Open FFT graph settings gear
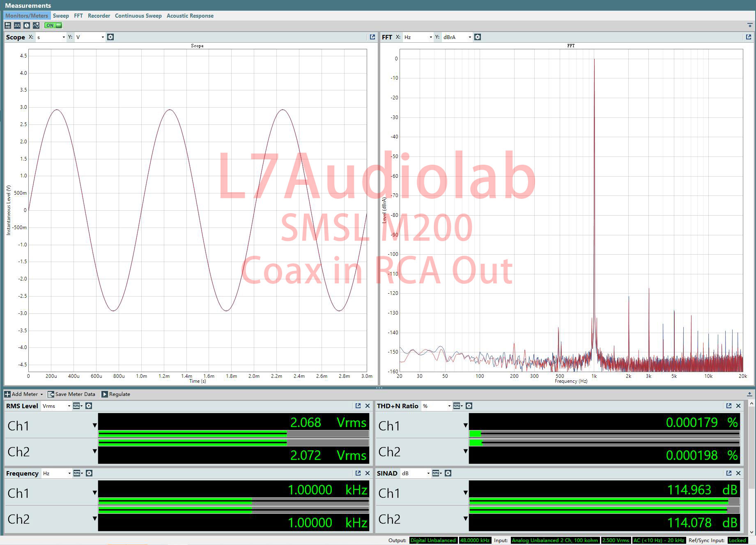The width and height of the screenshot is (756, 545). pos(478,37)
